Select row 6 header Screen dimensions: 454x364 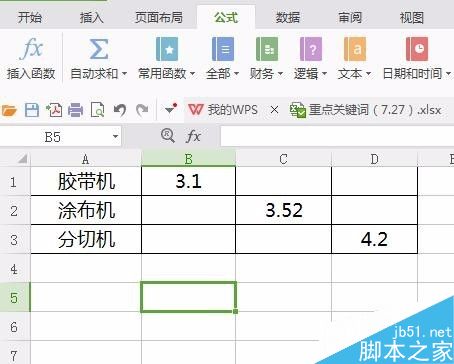(15, 326)
